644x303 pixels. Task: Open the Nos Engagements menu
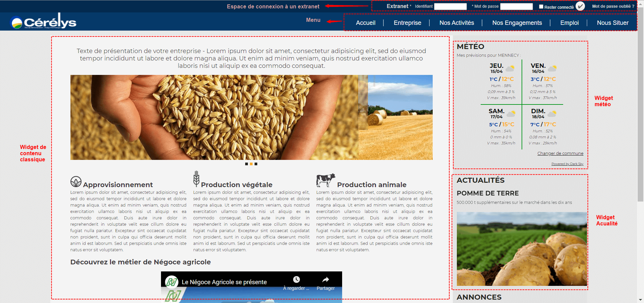point(517,23)
